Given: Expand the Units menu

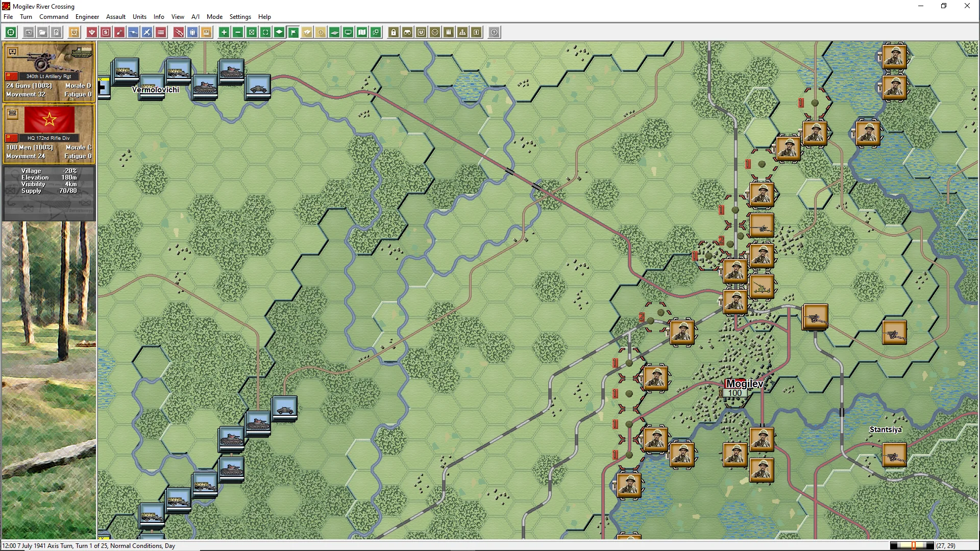Looking at the screenshot, I should click(x=139, y=17).
